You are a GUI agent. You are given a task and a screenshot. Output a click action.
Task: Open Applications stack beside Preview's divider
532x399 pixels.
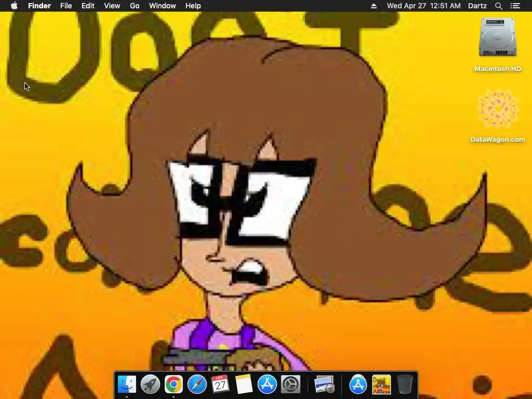click(x=358, y=384)
